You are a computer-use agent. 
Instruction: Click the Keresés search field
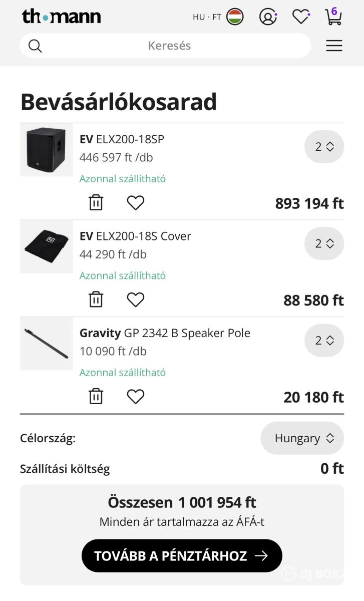[x=169, y=46]
